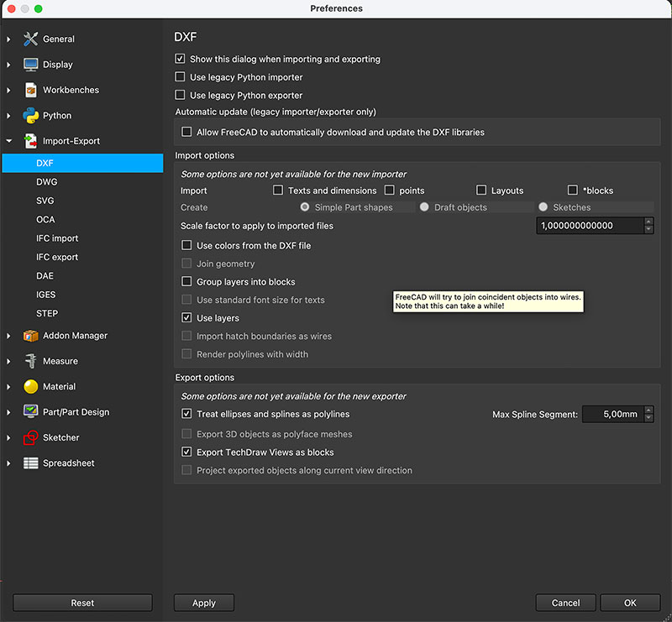Expand the Part/Part Design section arrow

tap(8, 412)
